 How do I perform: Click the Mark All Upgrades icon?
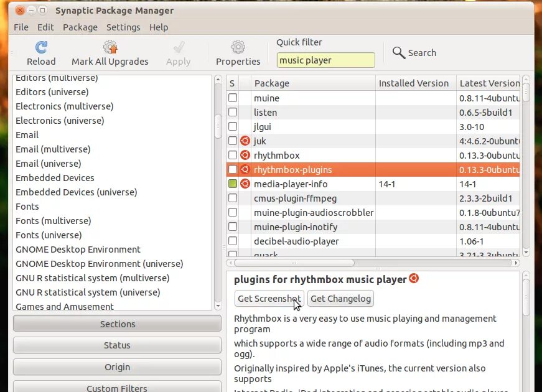pos(110,49)
